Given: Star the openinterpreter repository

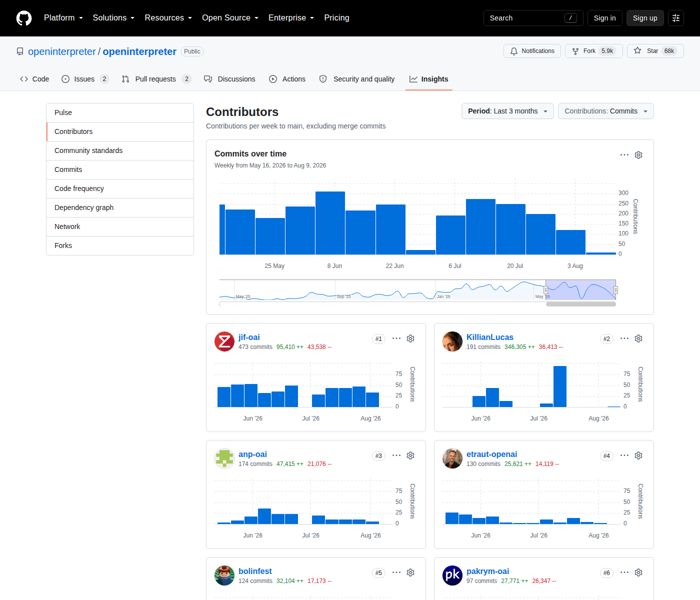Looking at the screenshot, I should (x=655, y=51).
